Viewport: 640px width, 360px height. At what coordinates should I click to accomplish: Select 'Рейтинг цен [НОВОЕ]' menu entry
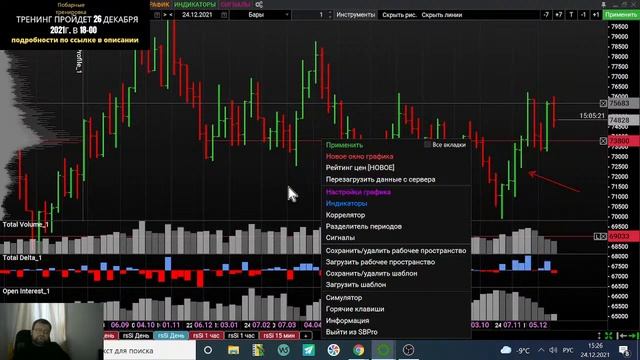360,168
